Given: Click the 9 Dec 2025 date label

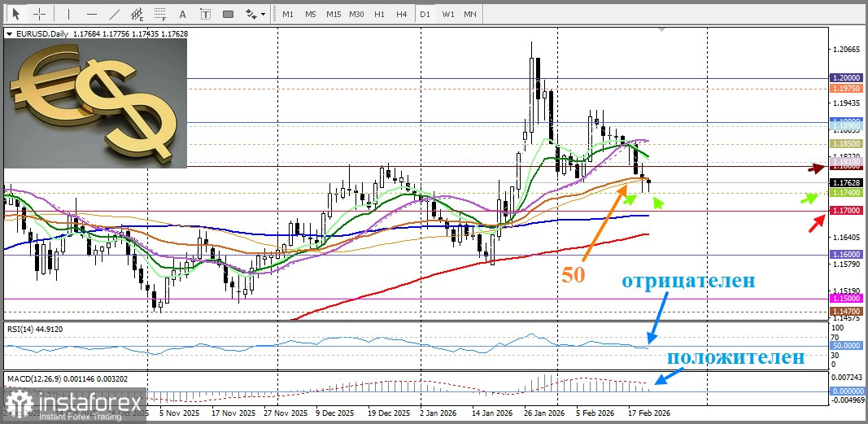Looking at the screenshot, I should click(x=335, y=413).
